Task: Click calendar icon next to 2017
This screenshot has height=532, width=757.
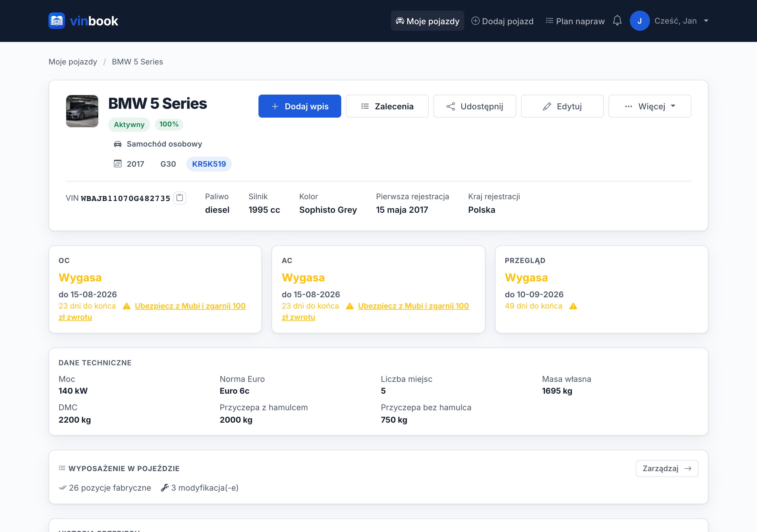Action: (x=118, y=164)
